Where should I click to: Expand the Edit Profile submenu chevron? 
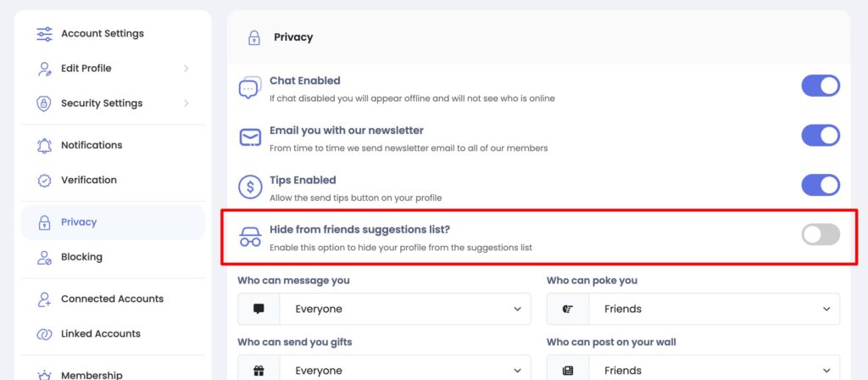click(x=186, y=69)
